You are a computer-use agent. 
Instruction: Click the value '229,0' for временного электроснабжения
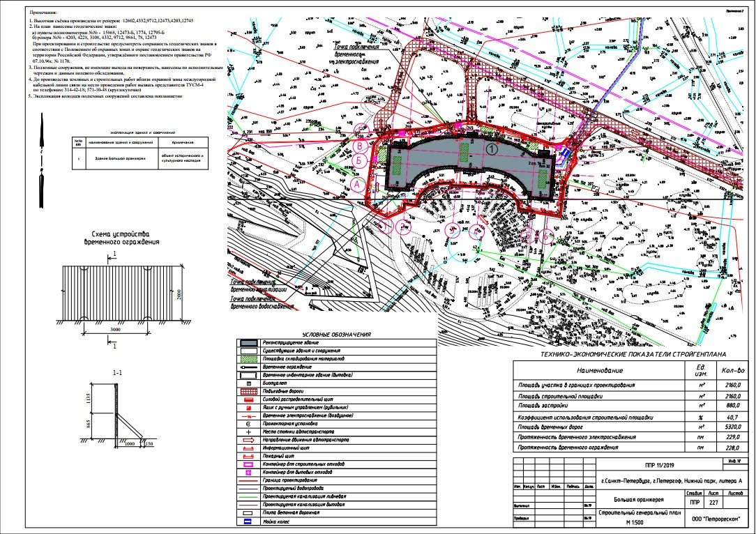732,437
